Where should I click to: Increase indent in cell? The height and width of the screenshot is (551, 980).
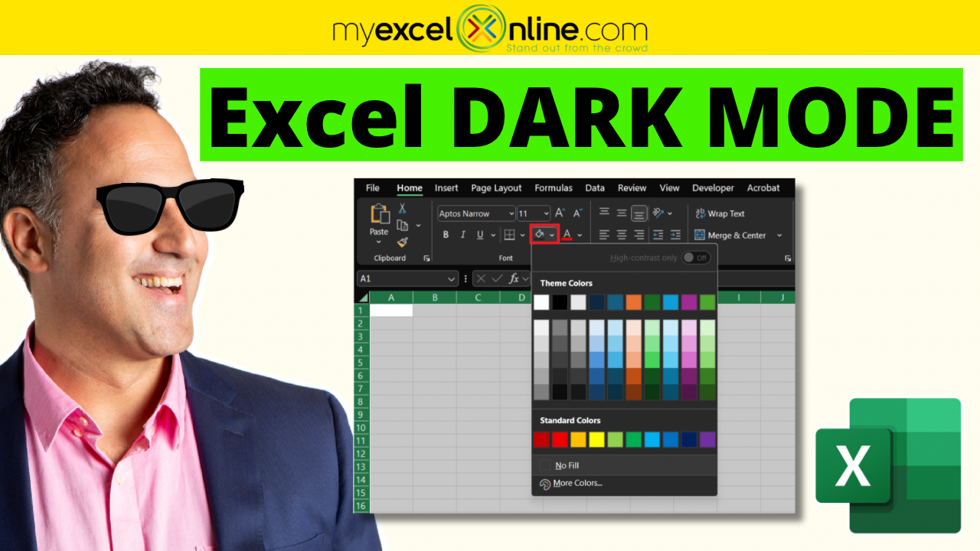click(675, 235)
